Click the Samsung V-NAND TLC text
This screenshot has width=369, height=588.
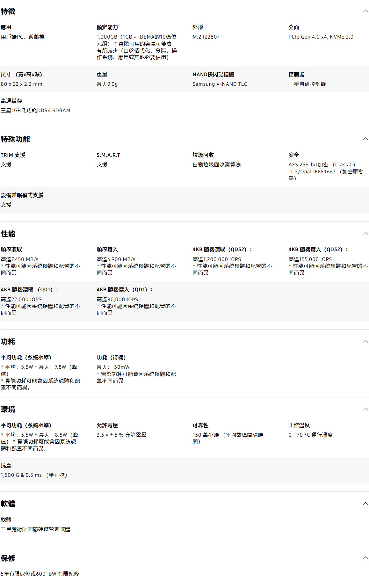pos(220,84)
